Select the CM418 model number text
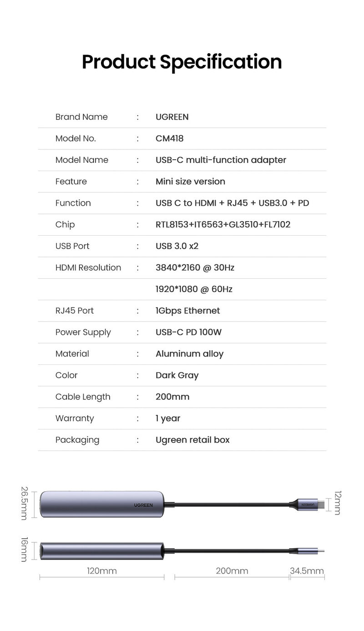This screenshot has height=631, width=364. (169, 138)
